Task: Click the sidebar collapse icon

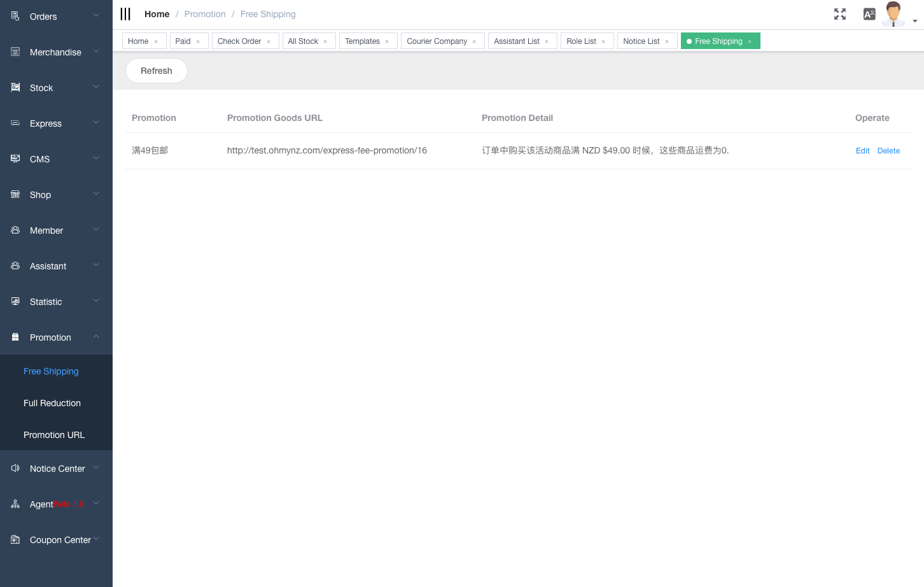Action: pyautogui.click(x=125, y=13)
